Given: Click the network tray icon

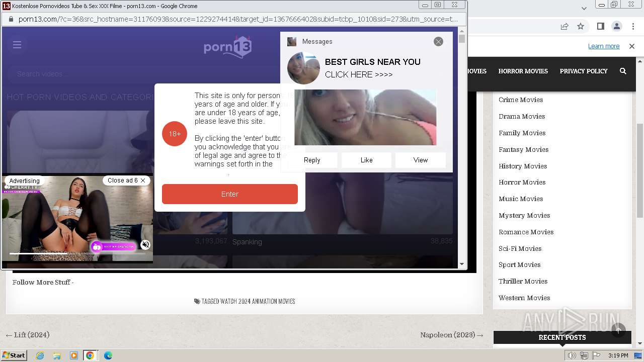Looking at the screenshot, I should 584,355.
